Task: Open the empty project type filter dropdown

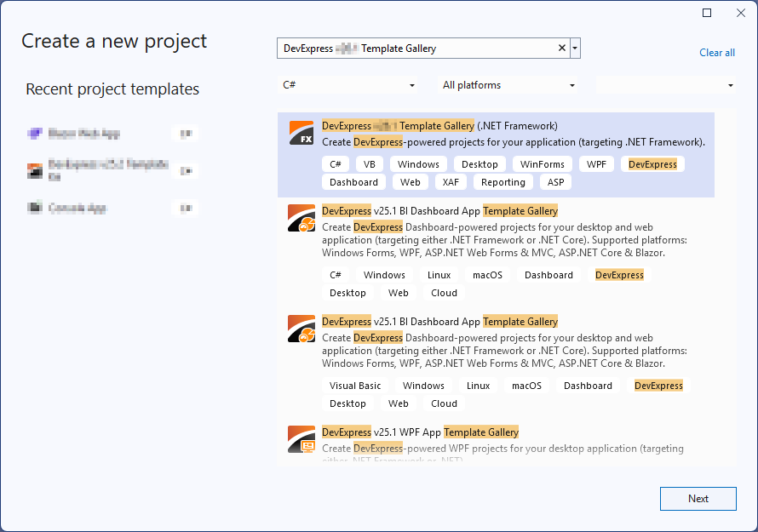Action: 666,85
